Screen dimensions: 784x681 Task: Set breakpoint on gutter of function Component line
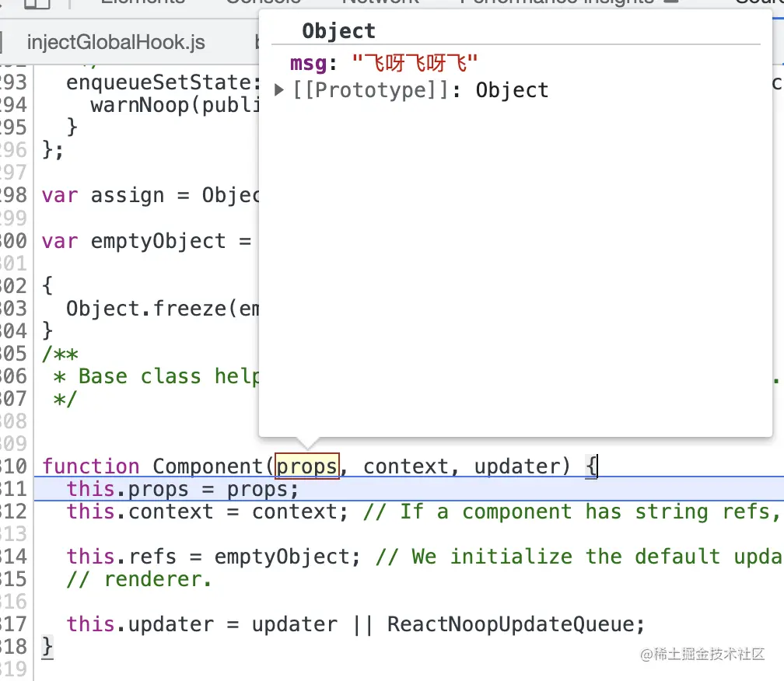click(x=13, y=466)
